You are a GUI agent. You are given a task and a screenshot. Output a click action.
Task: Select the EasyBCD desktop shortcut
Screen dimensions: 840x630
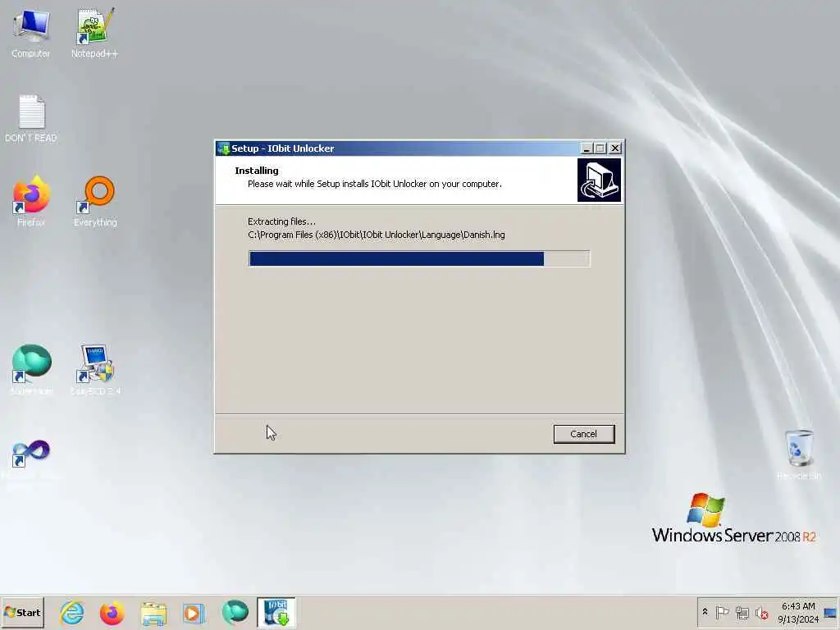tap(95, 370)
